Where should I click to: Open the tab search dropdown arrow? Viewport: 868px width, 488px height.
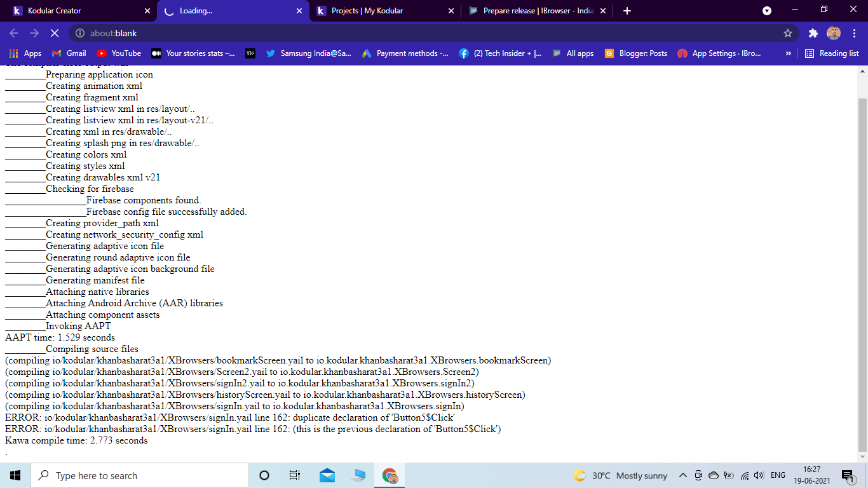pos(767,11)
